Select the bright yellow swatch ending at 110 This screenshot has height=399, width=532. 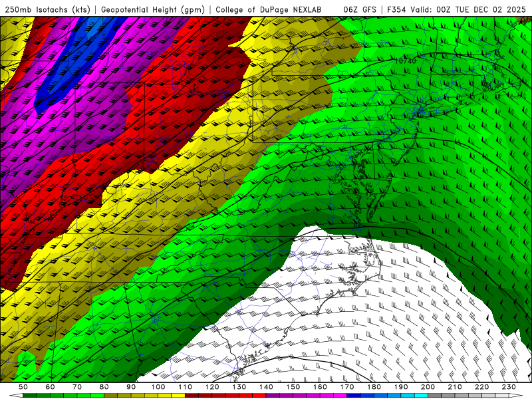click(x=178, y=395)
